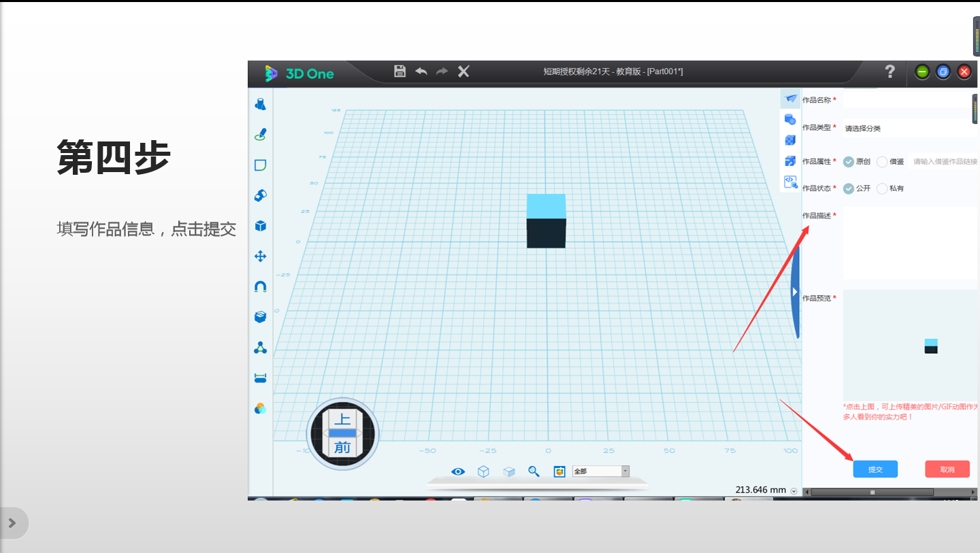
Task: Open the puzzle cube side tab
Action: [x=790, y=161]
